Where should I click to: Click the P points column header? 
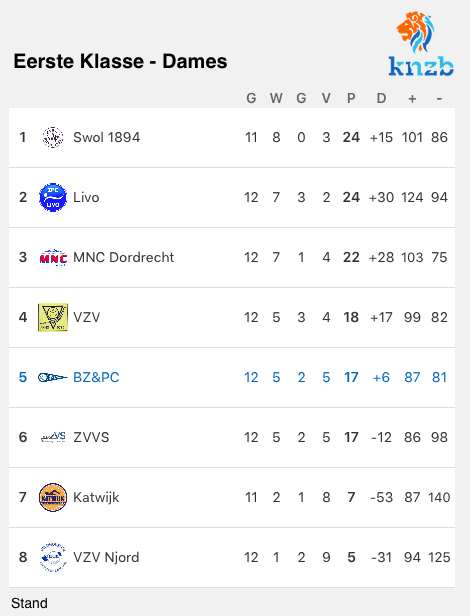pos(351,98)
